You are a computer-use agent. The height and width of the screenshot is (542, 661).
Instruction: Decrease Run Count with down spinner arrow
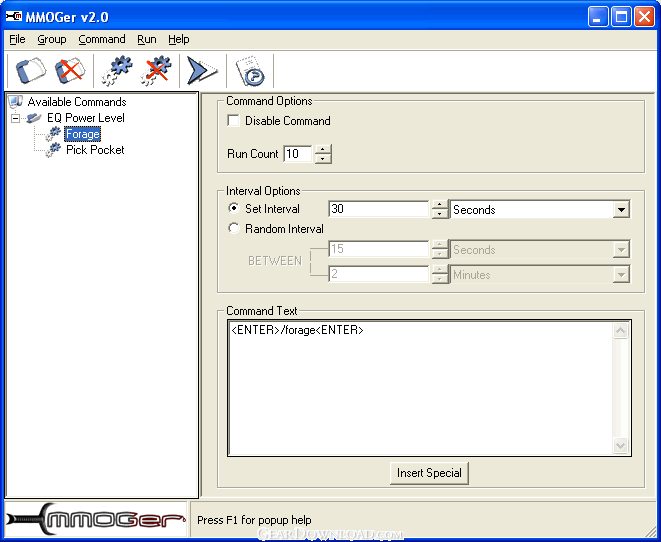point(323,158)
